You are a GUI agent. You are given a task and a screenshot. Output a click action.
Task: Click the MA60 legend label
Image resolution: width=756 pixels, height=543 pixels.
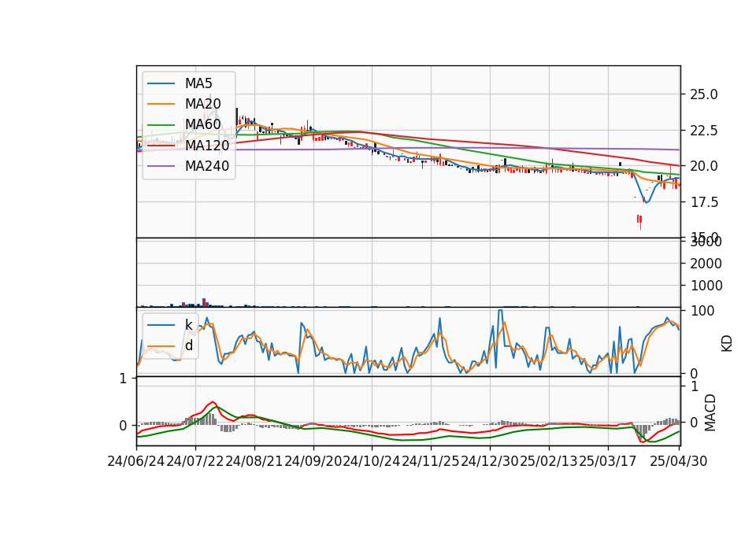coord(202,124)
